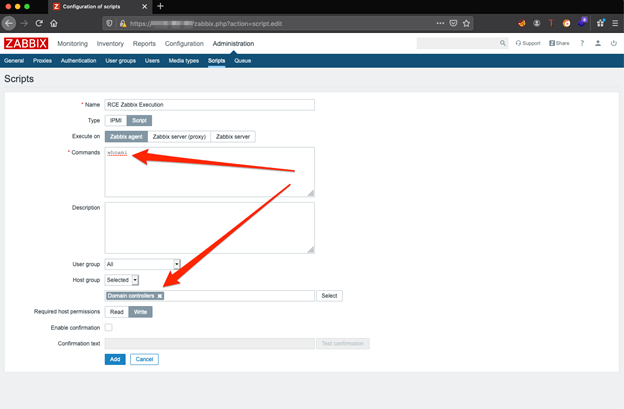
Task: Set script type to Script
Action: pyautogui.click(x=139, y=121)
